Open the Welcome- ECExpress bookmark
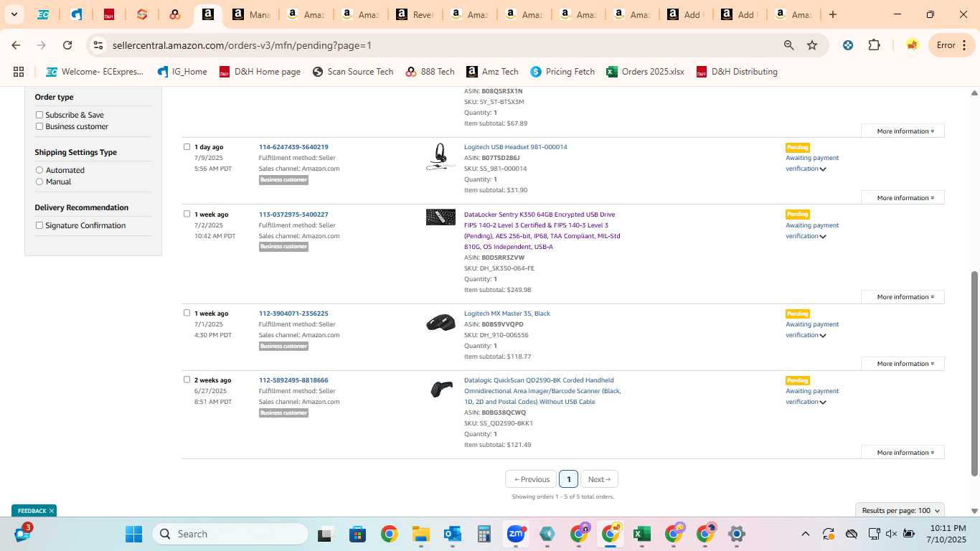This screenshot has height=551, width=980. point(95,72)
